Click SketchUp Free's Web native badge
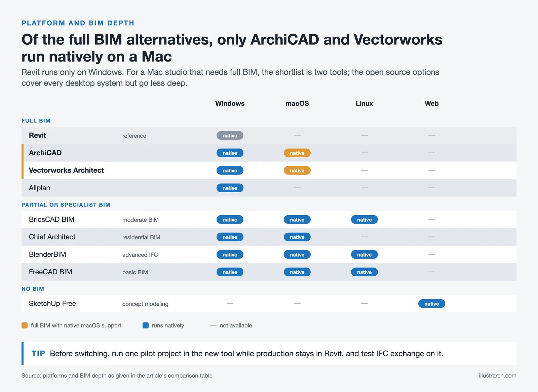Viewport: 538px width, 392px height. [x=432, y=304]
